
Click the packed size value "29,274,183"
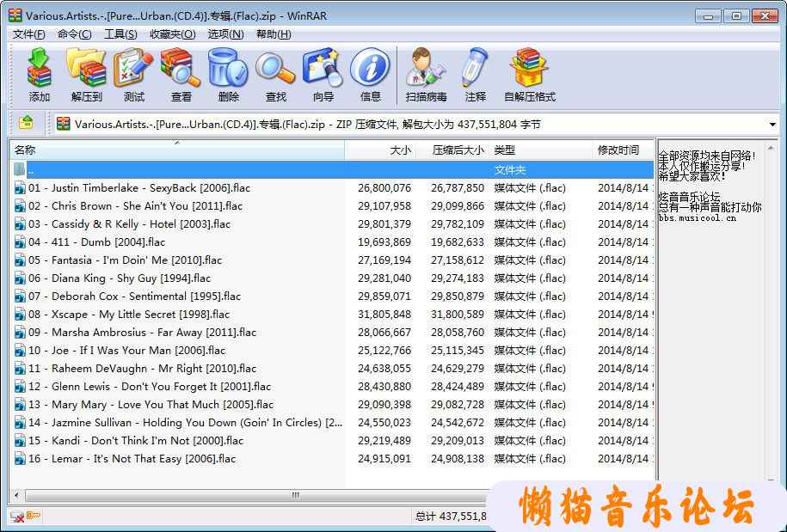pos(458,278)
